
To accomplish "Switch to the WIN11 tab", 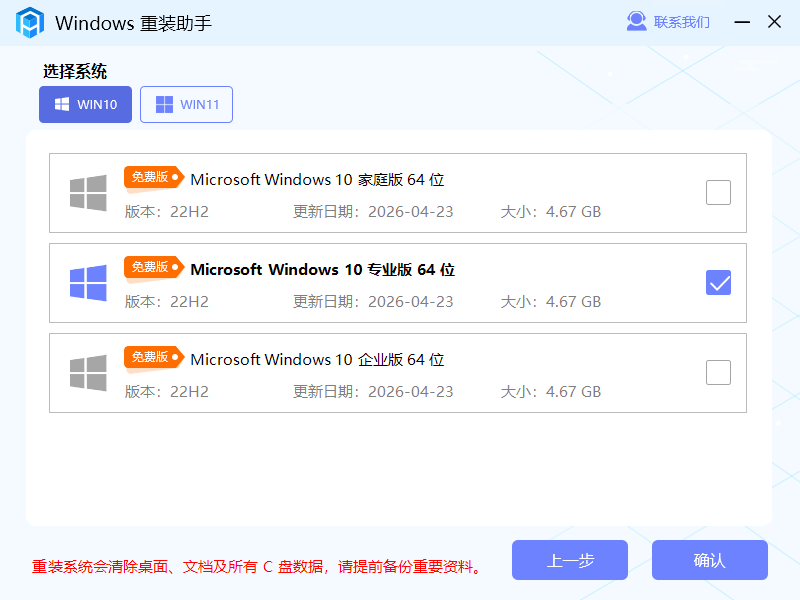I will pos(186,105).
